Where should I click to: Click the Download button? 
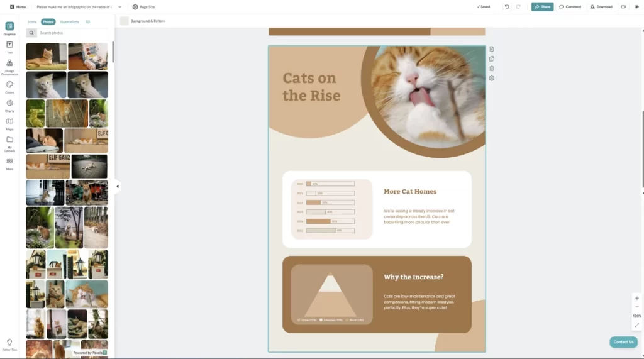click(601, 6)
